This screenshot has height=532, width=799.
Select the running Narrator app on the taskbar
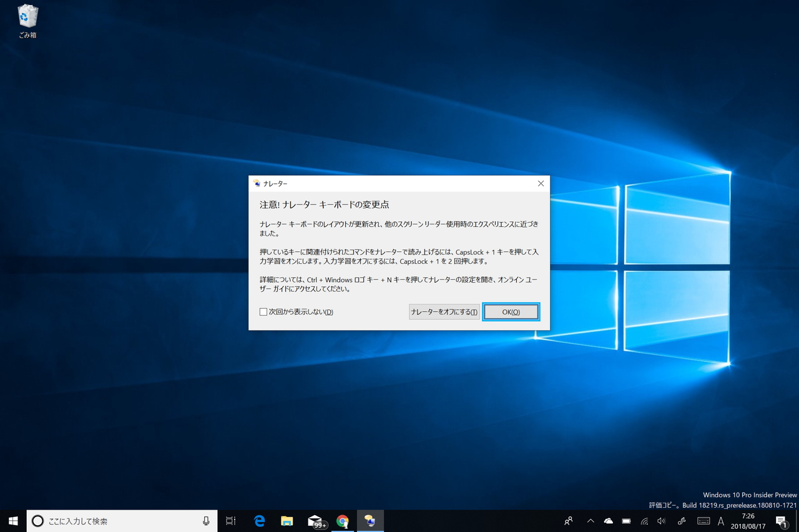coord(370,521)
